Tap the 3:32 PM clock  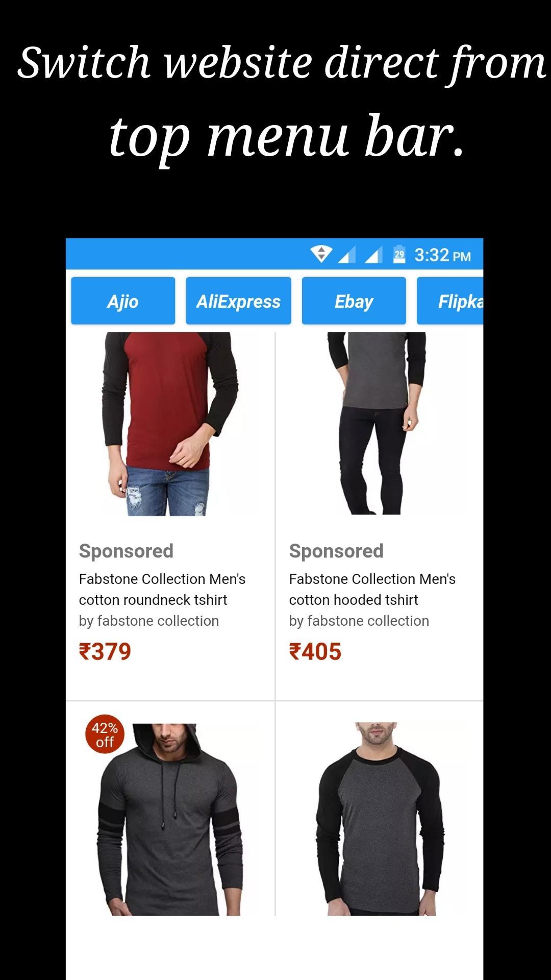pyautogui.click(x=442, y=255)
